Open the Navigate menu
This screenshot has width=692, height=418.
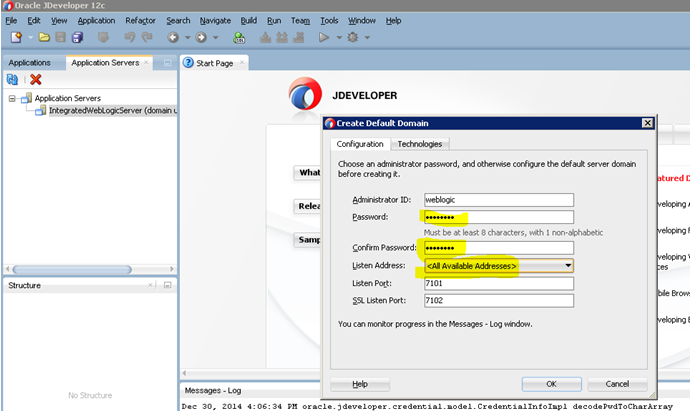(x=215, y=20)
